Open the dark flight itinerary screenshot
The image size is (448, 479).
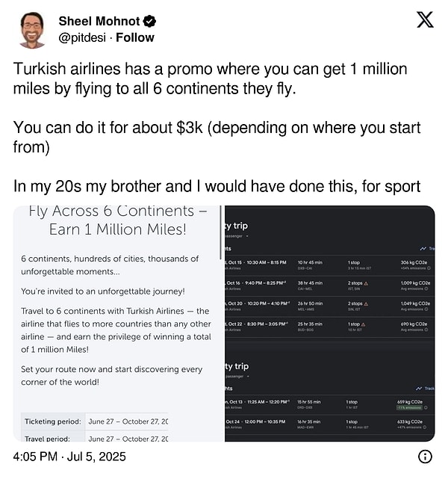pos(329,324)
